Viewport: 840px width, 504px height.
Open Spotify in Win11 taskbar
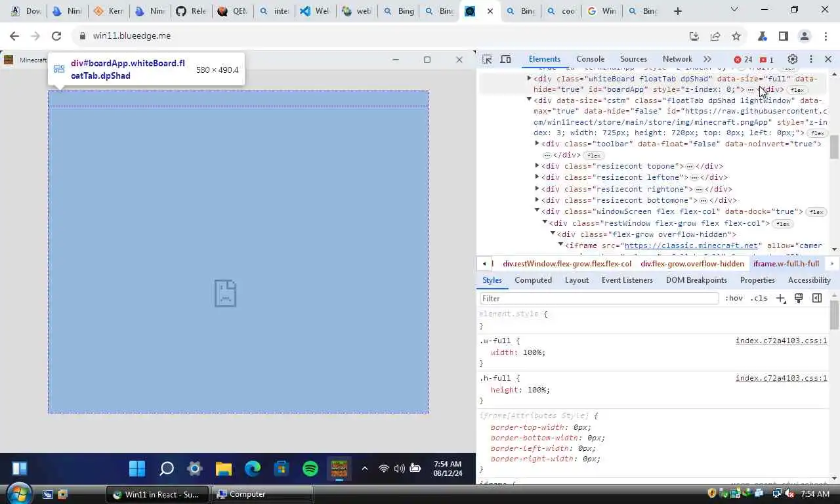310,468
